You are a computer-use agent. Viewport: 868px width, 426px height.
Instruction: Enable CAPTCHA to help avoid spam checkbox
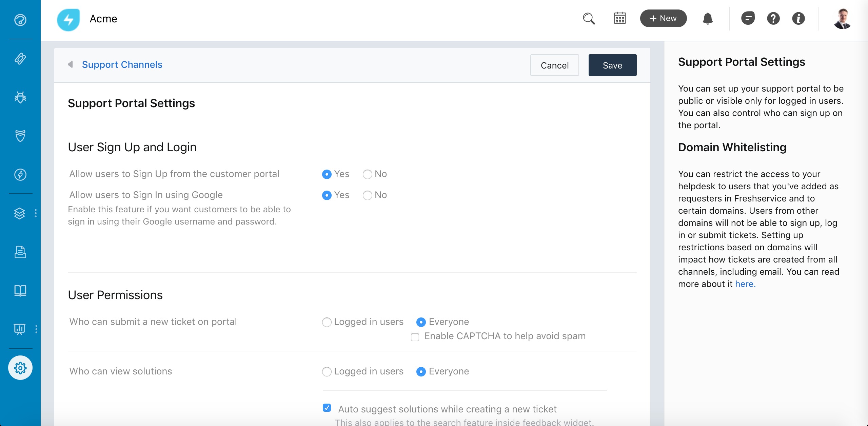pos(415,337)
